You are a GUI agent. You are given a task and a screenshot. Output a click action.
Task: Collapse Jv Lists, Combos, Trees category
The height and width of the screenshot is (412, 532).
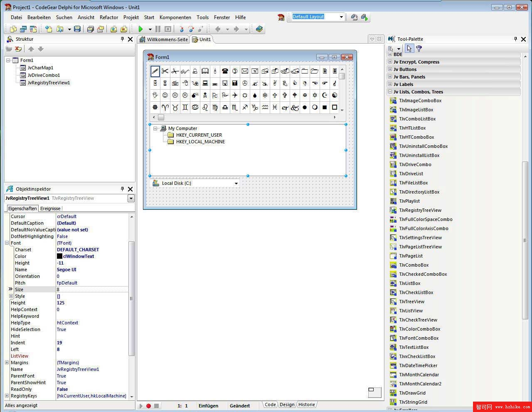pos(390,92)
